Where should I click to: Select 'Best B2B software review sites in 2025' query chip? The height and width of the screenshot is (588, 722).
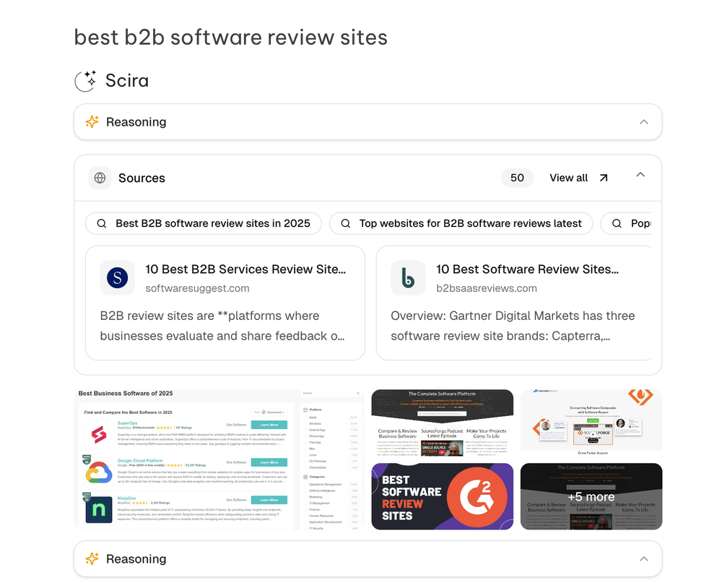tap(204, 223)
